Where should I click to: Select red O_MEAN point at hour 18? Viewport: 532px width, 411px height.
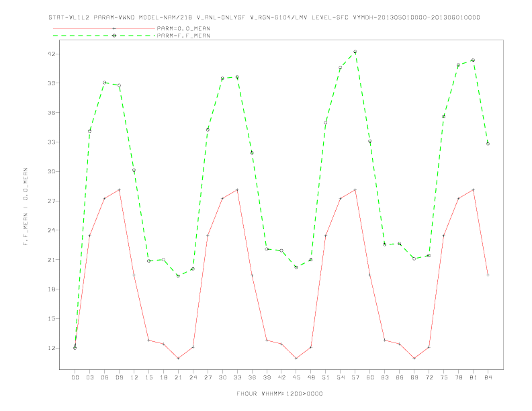click(163, 344)
